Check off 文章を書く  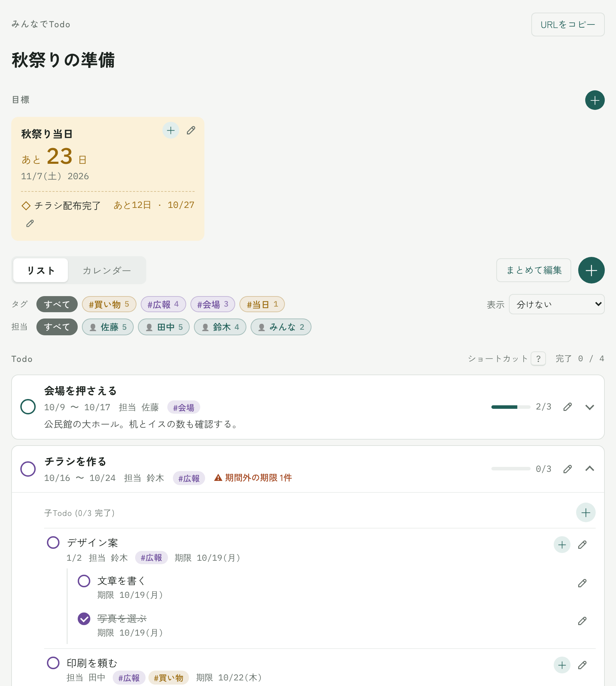point(84,581)
